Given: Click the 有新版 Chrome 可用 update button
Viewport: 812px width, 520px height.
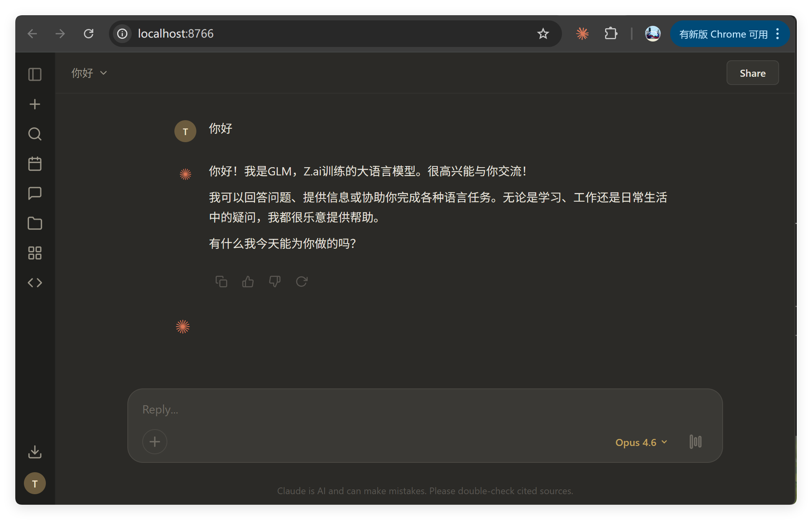Looking at the screenshot, I should (x=723, y=34).
